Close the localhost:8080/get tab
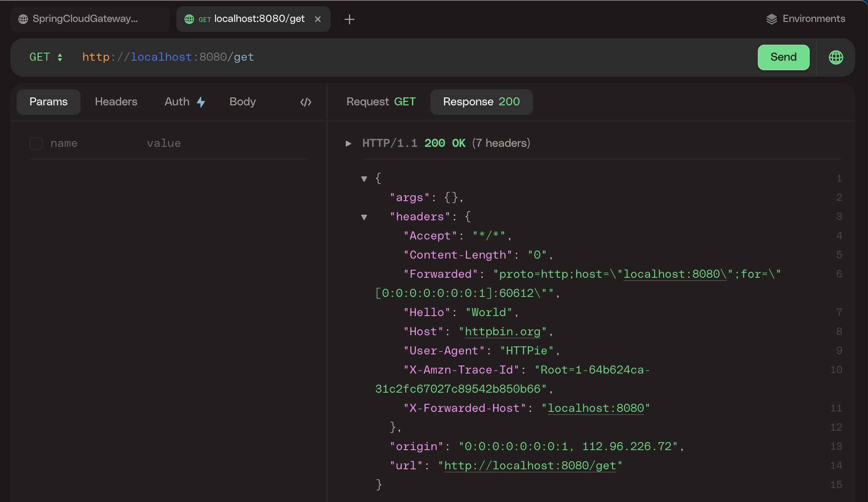This screenshot has width=868, height=502. (318, 19)
